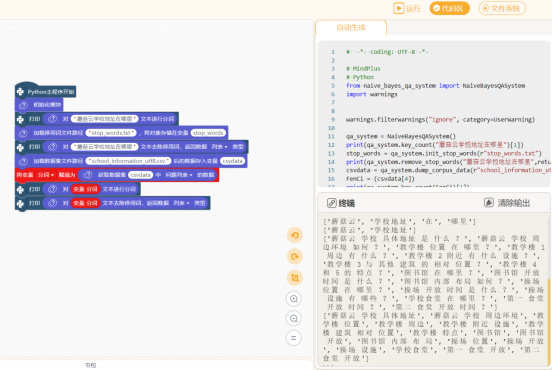Click "qa_system = NaiveBayesQASystem()" code line

[401, 136]
